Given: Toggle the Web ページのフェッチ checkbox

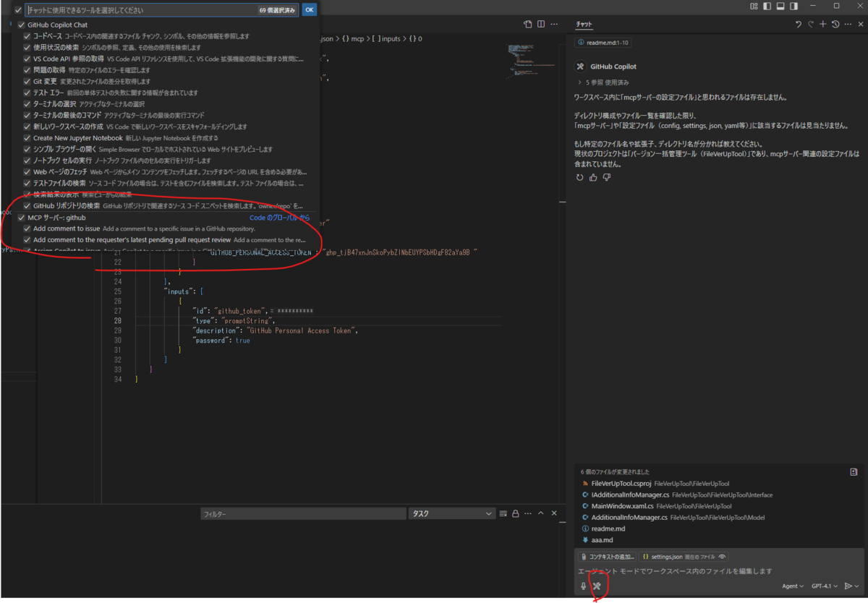Looking at the screenshot, I should pyautogui.click(x=27, y=172).
